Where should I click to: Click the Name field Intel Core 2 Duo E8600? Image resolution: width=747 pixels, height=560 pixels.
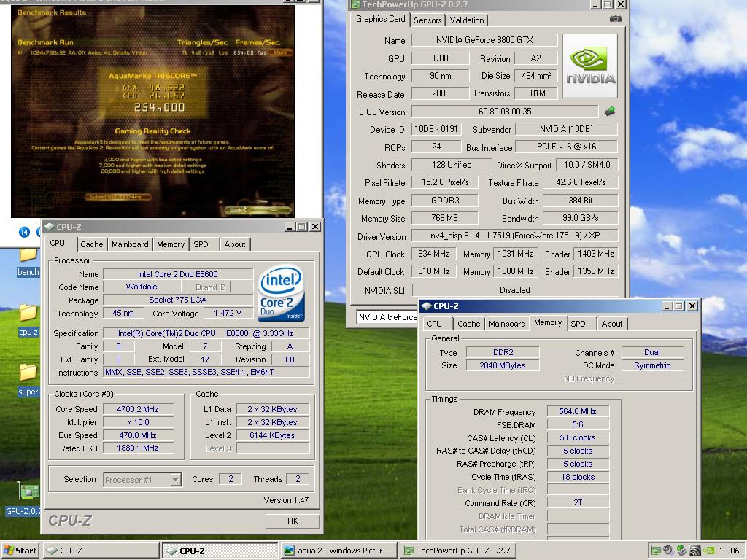tap(178, 274)
